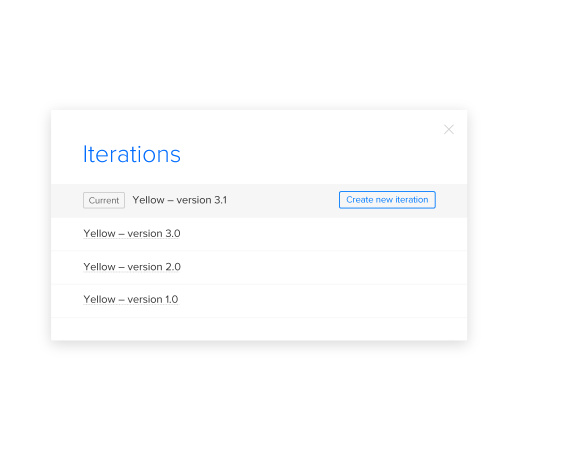
Task: Click the word Yellow in version 1.0 link
Action: pyautogui.click(x=99, y=300)
